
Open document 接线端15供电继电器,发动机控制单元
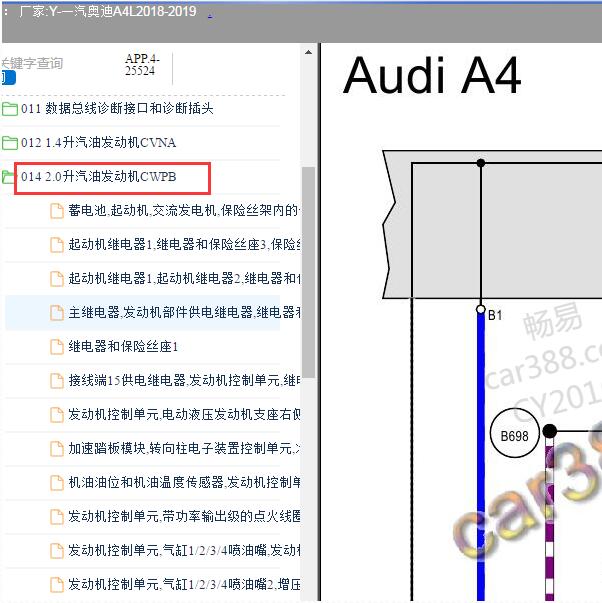[185, 380]
